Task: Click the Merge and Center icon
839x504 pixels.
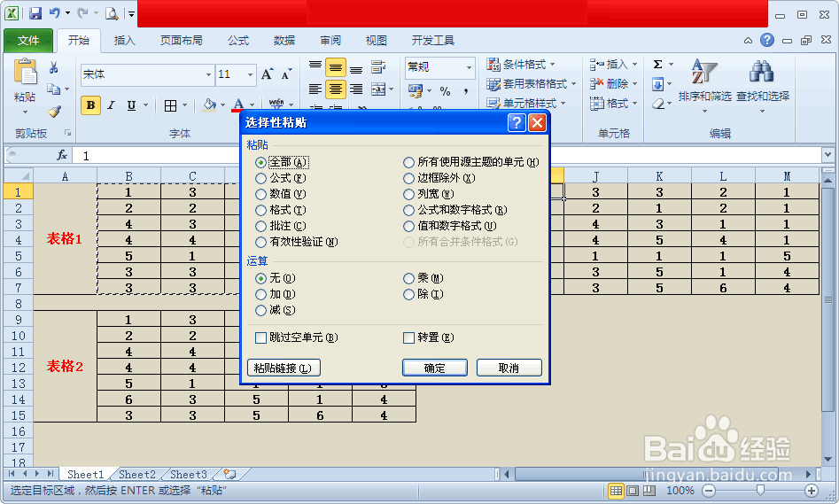Action: coord(378,89)
